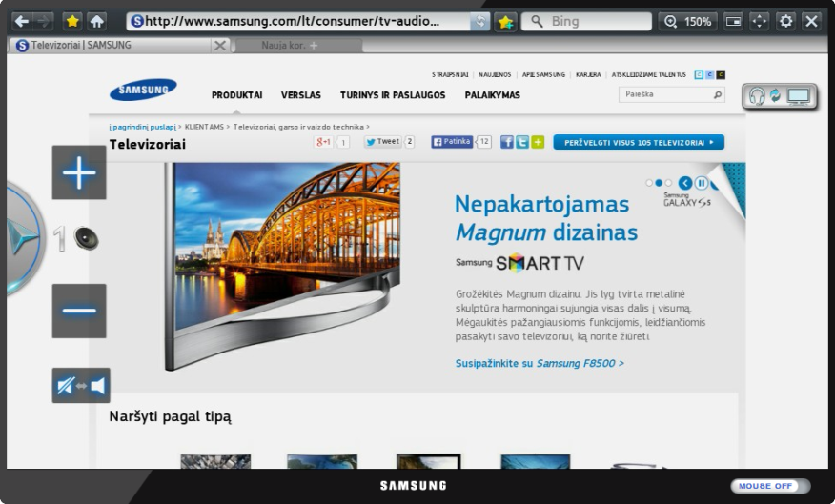The height and width of the screenshot is (504, 835).
Task: Share via the Twitter square icon
Action: 522,142
